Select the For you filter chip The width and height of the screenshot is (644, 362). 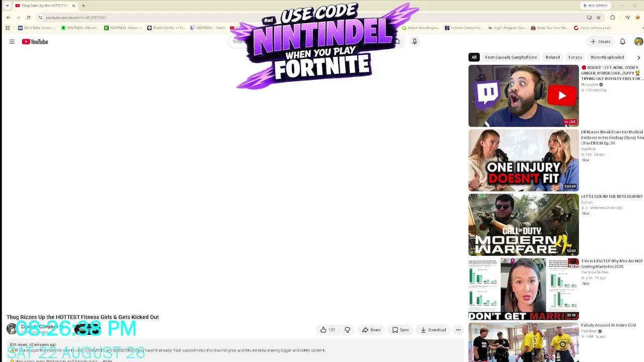click(x=575, y=57)
